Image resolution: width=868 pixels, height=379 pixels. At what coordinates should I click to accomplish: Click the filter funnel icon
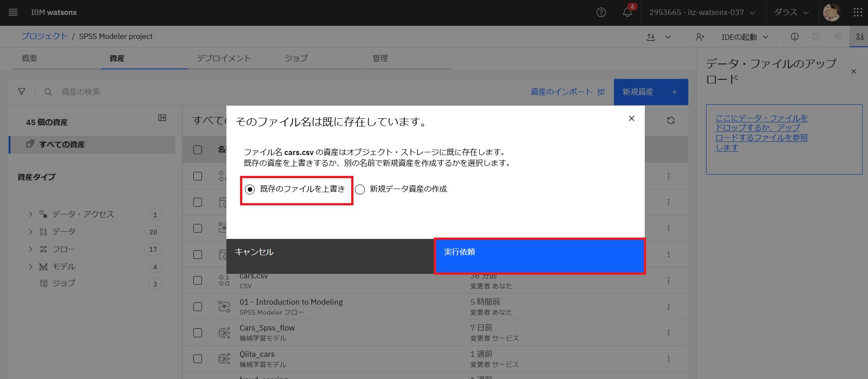tap(21, 92)
